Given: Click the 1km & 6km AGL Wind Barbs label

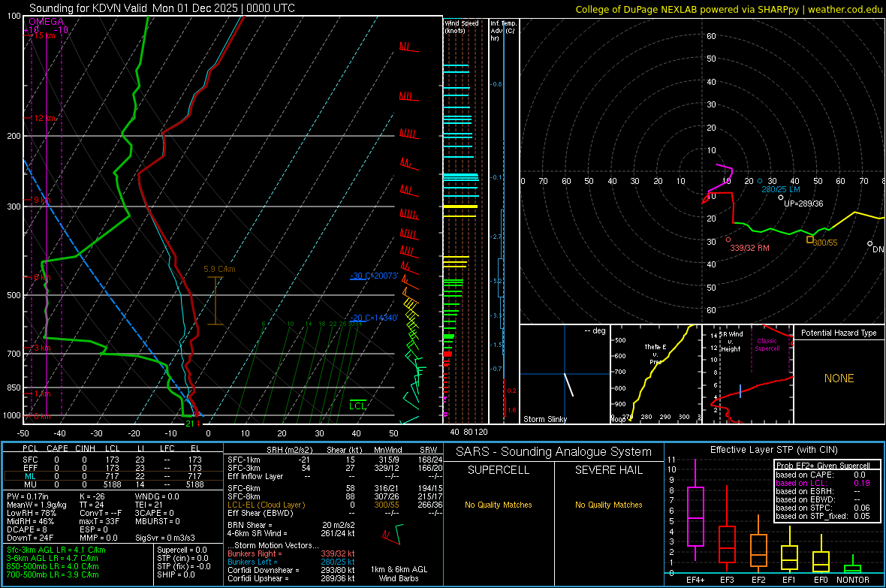Looking at the screenshot, I should pos(399,574).
